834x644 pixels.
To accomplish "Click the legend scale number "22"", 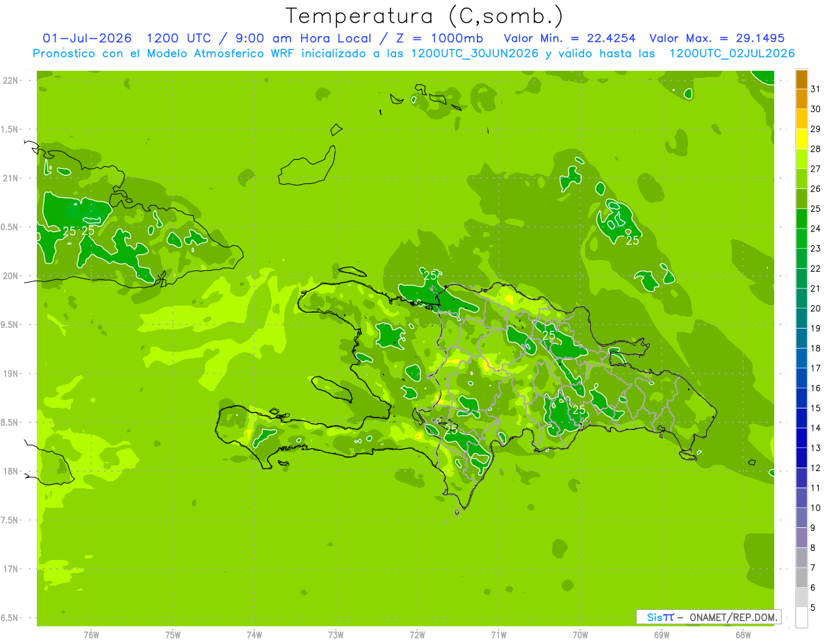I will click(816, 268).
